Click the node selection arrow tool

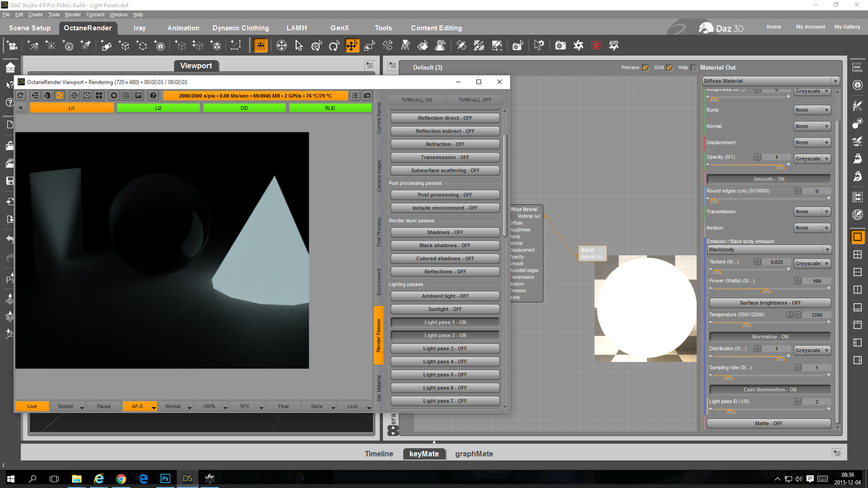coord(299,46)
